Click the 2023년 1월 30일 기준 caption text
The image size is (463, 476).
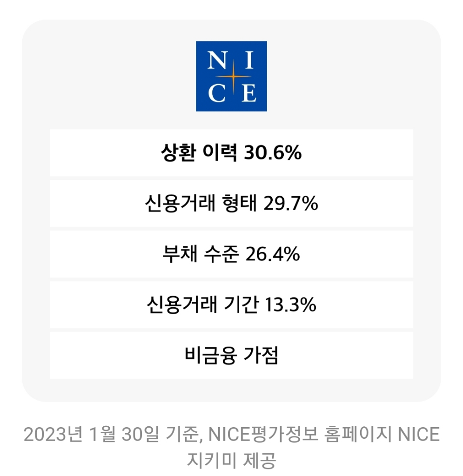pyautogui.click(x=111, y=435)
